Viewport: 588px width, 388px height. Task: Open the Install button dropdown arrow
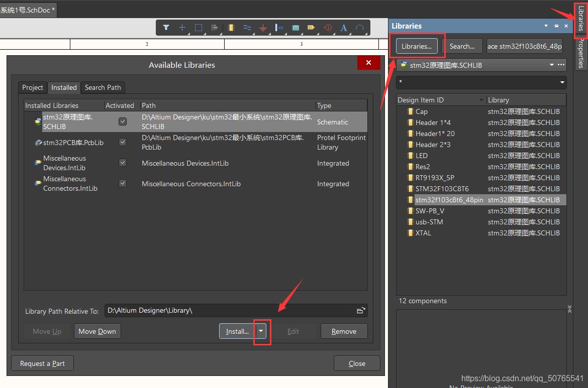tap(261, 331)
